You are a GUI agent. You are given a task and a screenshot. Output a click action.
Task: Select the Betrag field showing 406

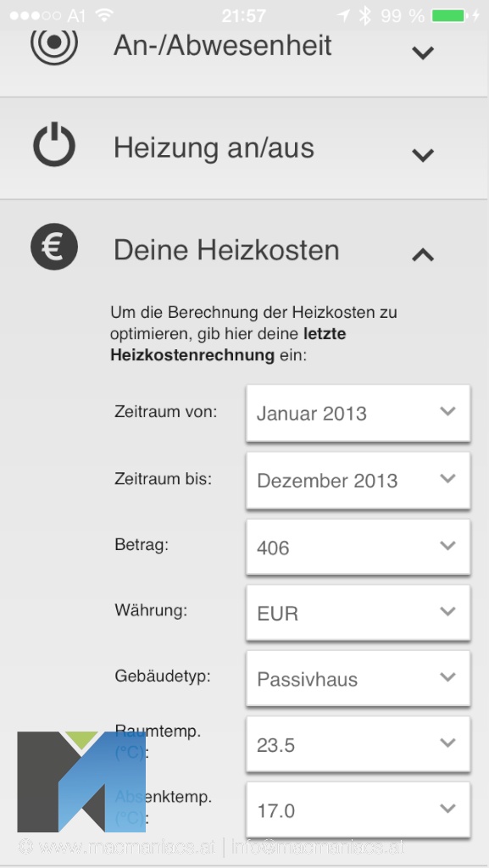tap(358, 547)
